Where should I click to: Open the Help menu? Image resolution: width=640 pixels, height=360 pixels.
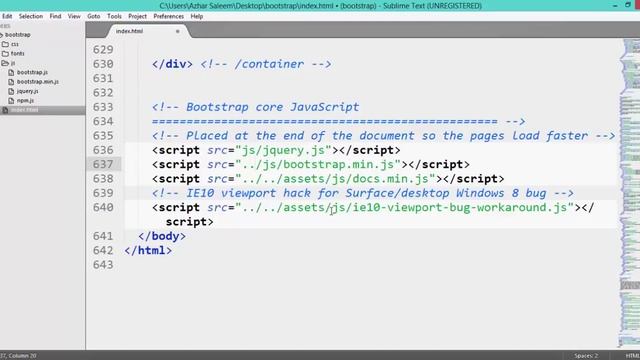pyautogui.click(x=197, y=16)
